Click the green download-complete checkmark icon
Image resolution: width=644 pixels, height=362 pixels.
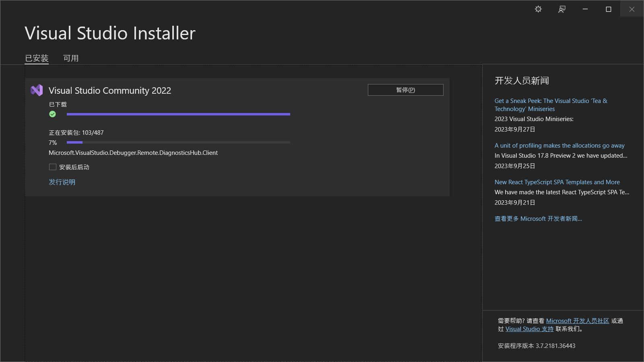52,114
